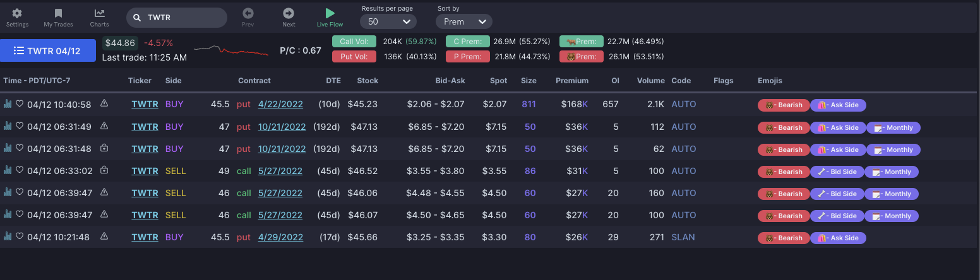Click the warning triangle on the 10:40:58 row
This screenshot has width=980, height=280.
104,104
